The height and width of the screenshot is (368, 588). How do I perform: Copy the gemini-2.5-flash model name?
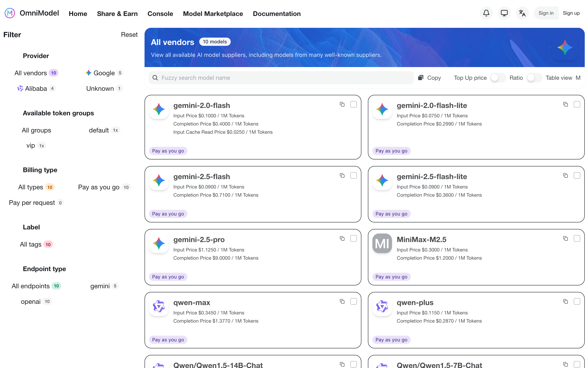tap(342, 175)
